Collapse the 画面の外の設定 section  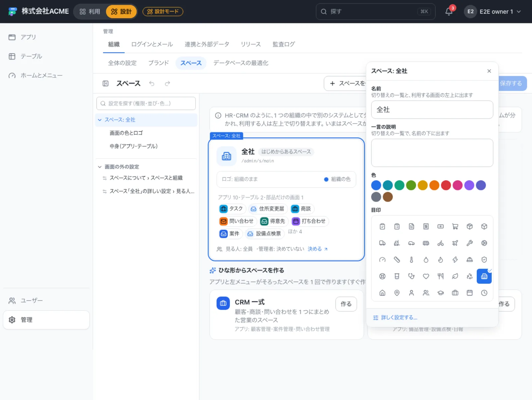coord(100,167)
